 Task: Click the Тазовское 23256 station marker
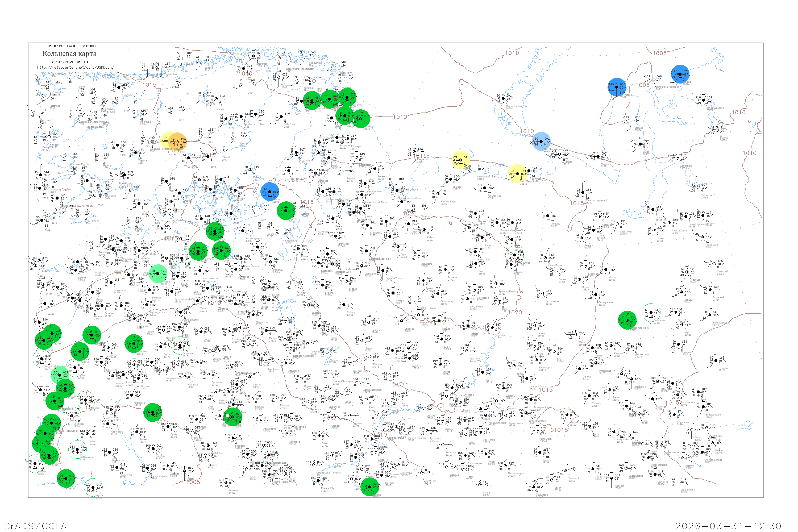(698, 188)
